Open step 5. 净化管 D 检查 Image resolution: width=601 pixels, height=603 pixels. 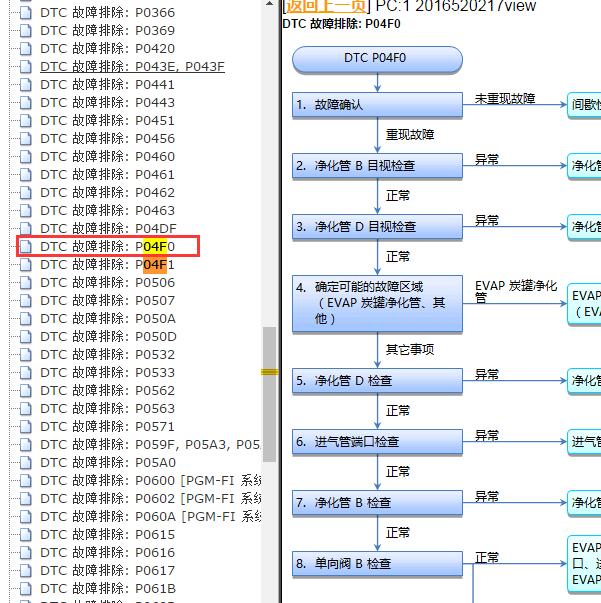pos(377,381)
